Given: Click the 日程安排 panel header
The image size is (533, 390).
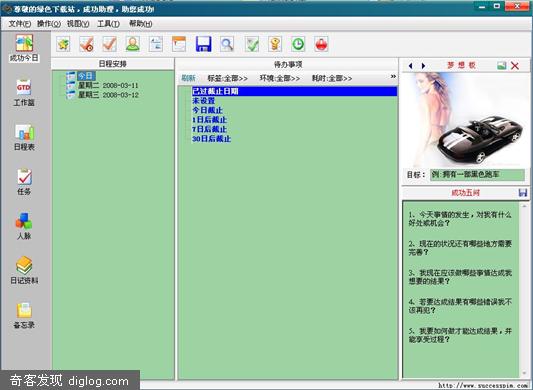Looking at the screenshot, I should tap(113, 64).
